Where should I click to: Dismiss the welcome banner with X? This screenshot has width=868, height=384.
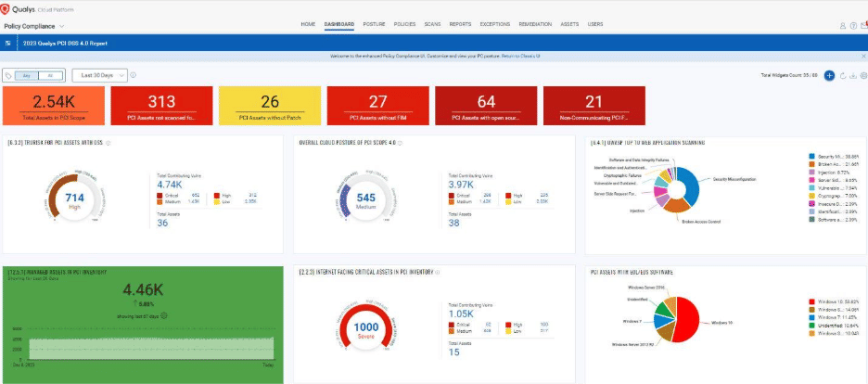(863, 56)
